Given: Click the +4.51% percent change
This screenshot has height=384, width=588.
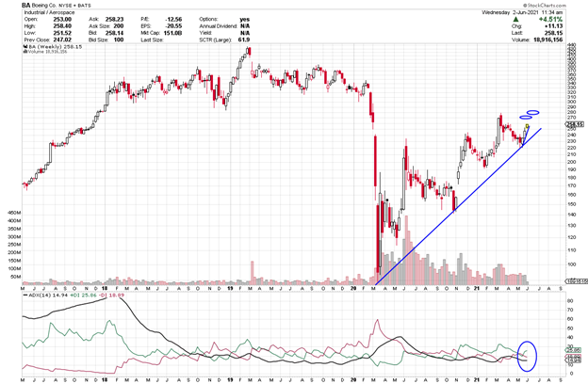Looking at the screenshot, I should coord(550,19).
